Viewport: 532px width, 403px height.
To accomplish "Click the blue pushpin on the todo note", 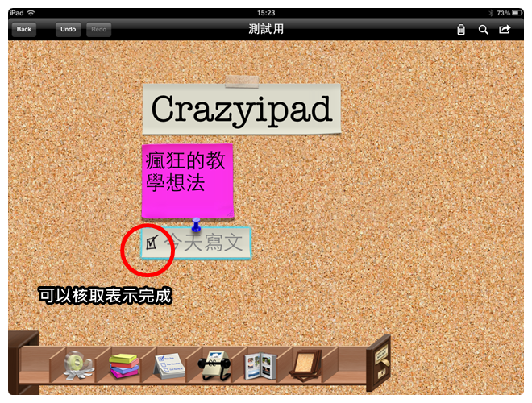I will click(x=196, y=224).
